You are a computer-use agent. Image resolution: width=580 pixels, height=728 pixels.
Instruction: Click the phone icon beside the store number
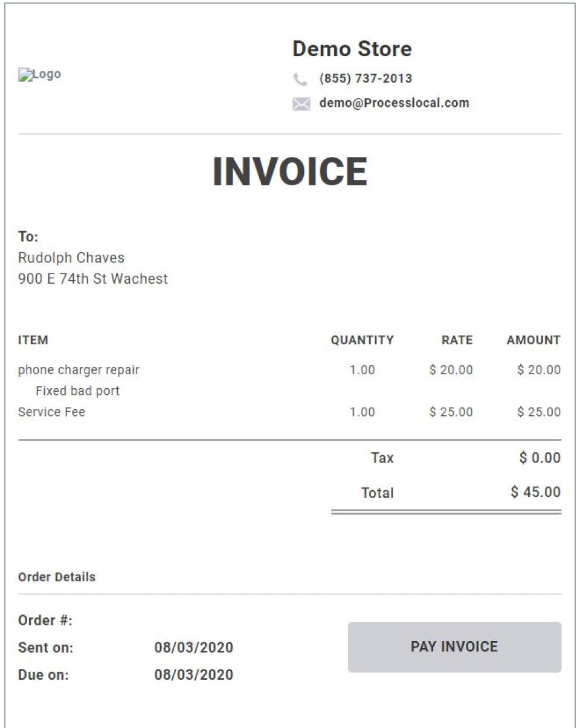[300, 79]
